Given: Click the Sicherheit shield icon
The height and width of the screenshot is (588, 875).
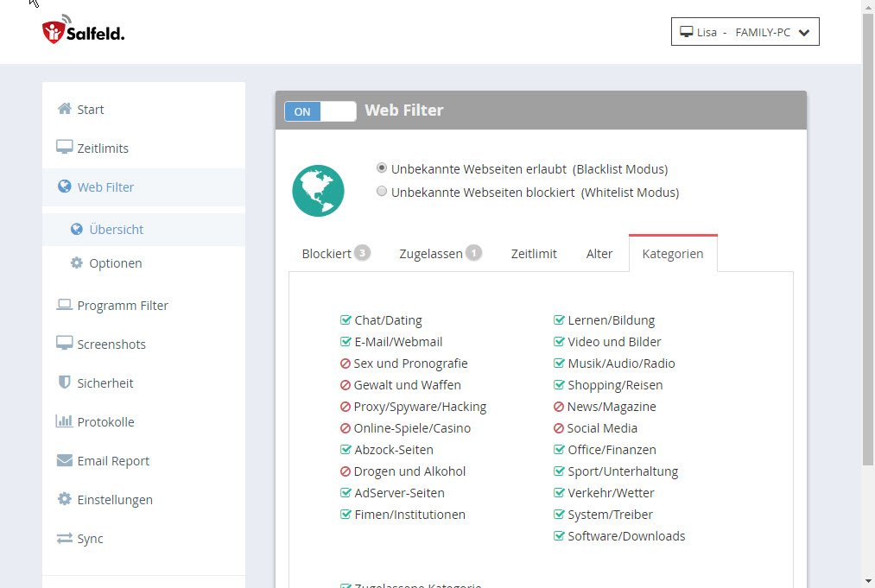Looking at the screenshot, I should [64, 383].
